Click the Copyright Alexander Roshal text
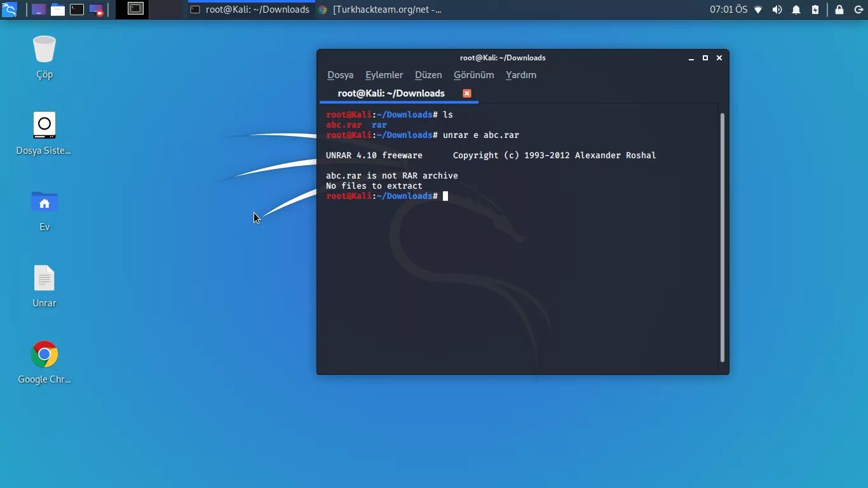Image resolution: width=868 pixels, height=488 pixels. click(555, 156)
